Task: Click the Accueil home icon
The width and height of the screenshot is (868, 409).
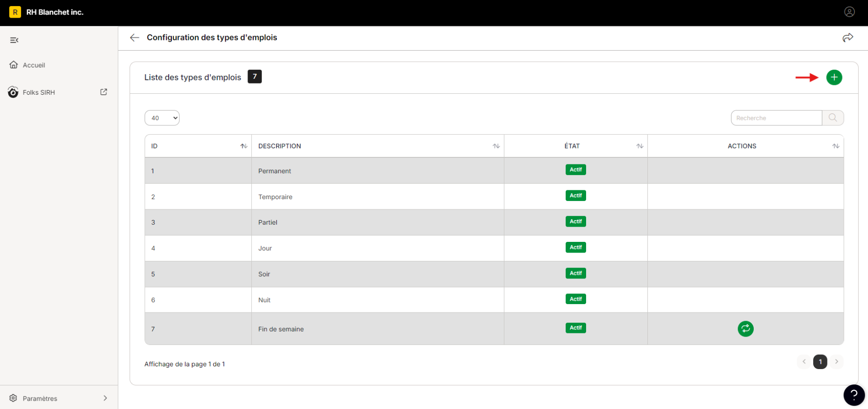Action: tap(14, 65)
